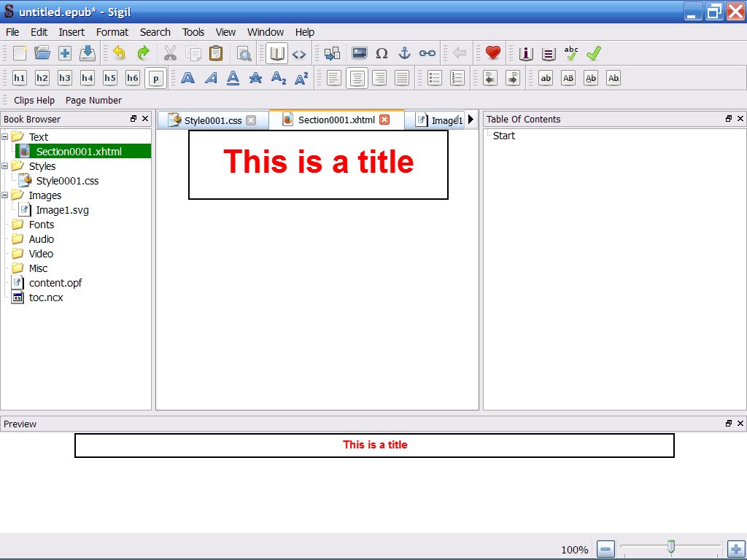Image resolution: width=747 pixels, height=560 pixels.
Task: Apply Heading 6 style
Action: (133, 78)
